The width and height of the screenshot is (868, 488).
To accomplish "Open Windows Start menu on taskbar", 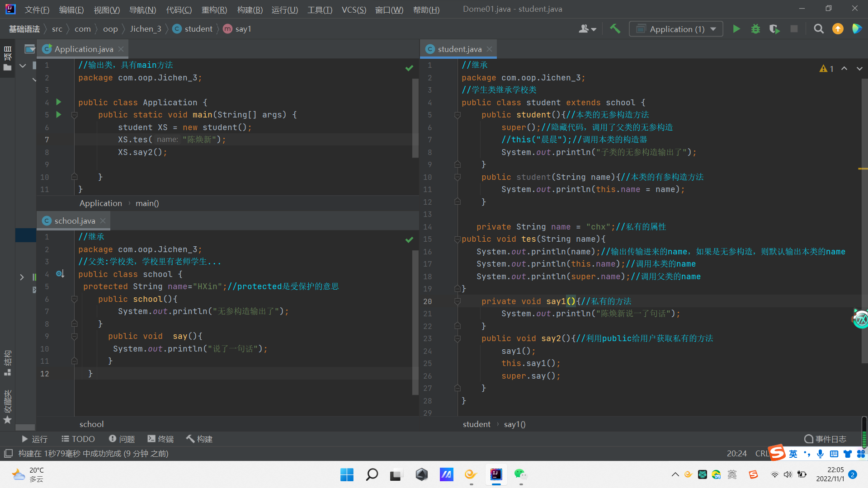I will click(x=347, y=474).
